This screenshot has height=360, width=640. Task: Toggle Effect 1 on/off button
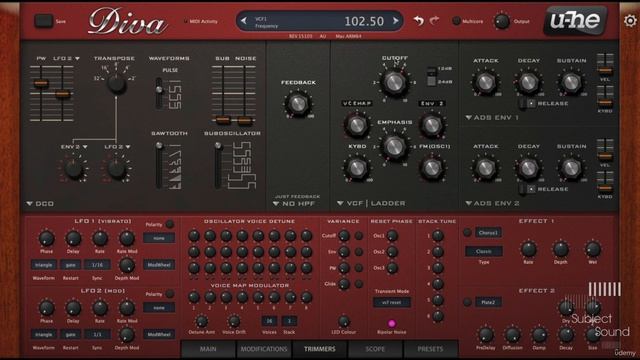point(467,233)
